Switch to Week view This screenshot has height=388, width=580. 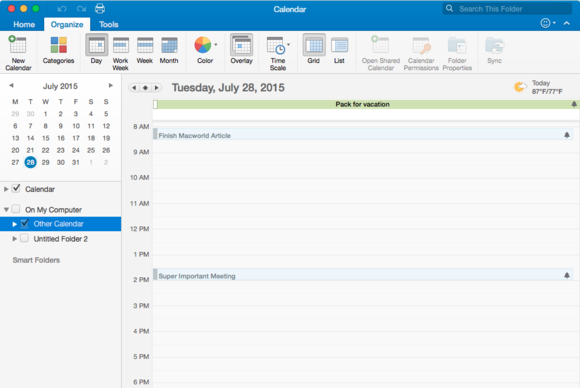[x=145, y=50]
